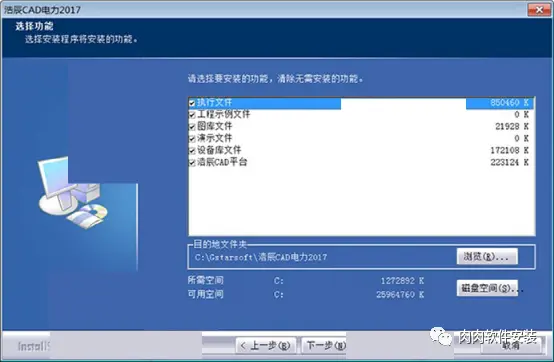The image size is (554, 362).
Task: Click the 21928 K size value
Action: (512, 126)
